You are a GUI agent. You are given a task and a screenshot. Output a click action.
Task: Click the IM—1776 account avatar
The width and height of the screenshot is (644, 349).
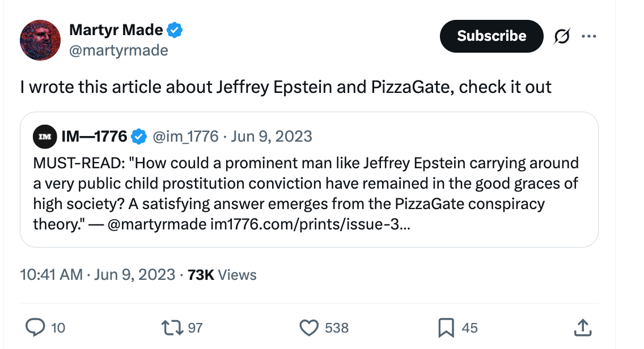point(45,136)
